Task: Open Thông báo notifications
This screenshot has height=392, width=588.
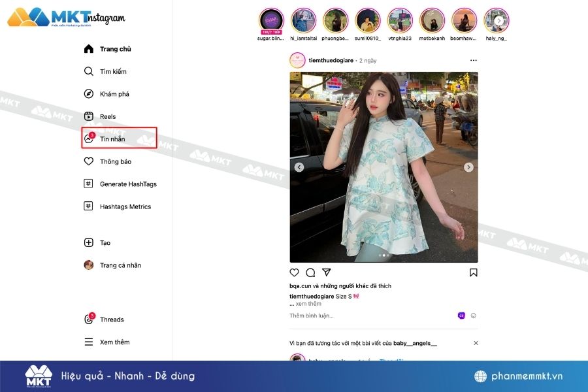Action: [115, 161]
